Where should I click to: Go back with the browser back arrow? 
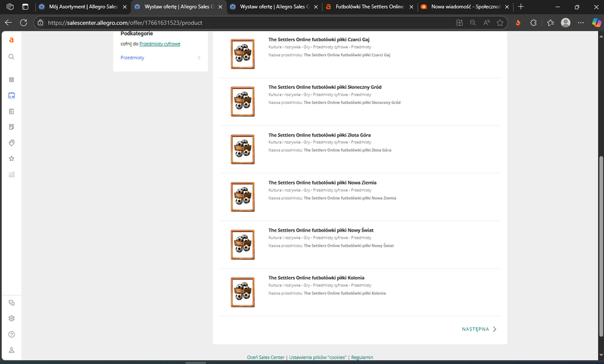8,23
